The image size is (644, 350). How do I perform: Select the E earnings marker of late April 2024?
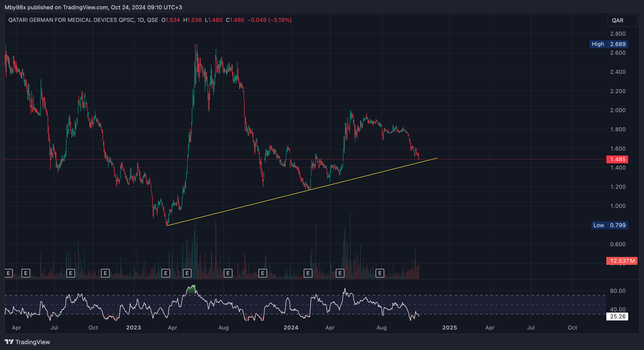coord(340,273)
